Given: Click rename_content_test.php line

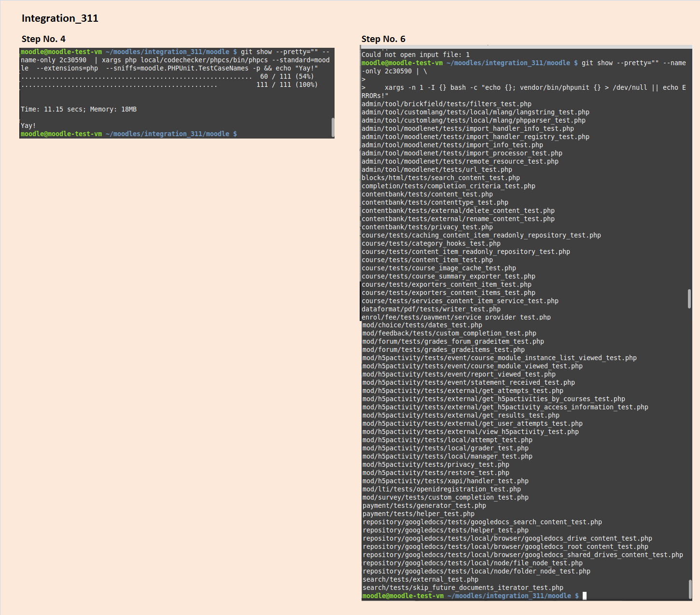Looking at the screenshot, I should coord(458,219).
